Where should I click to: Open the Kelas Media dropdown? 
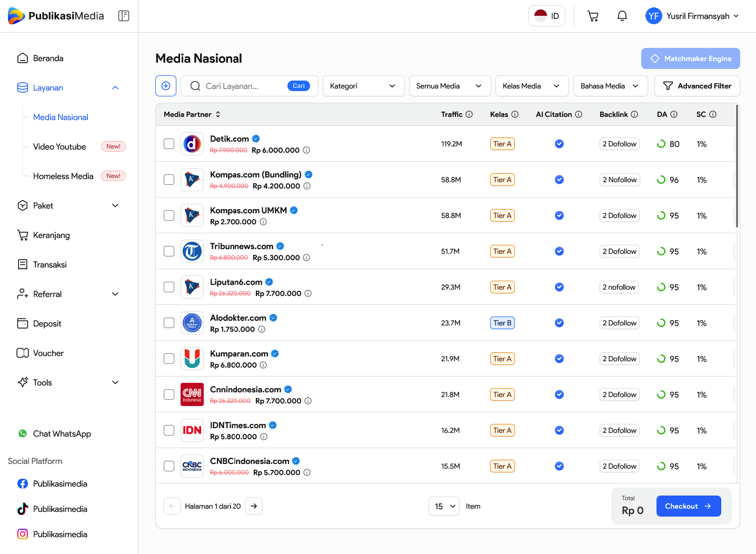pos(532,86)
